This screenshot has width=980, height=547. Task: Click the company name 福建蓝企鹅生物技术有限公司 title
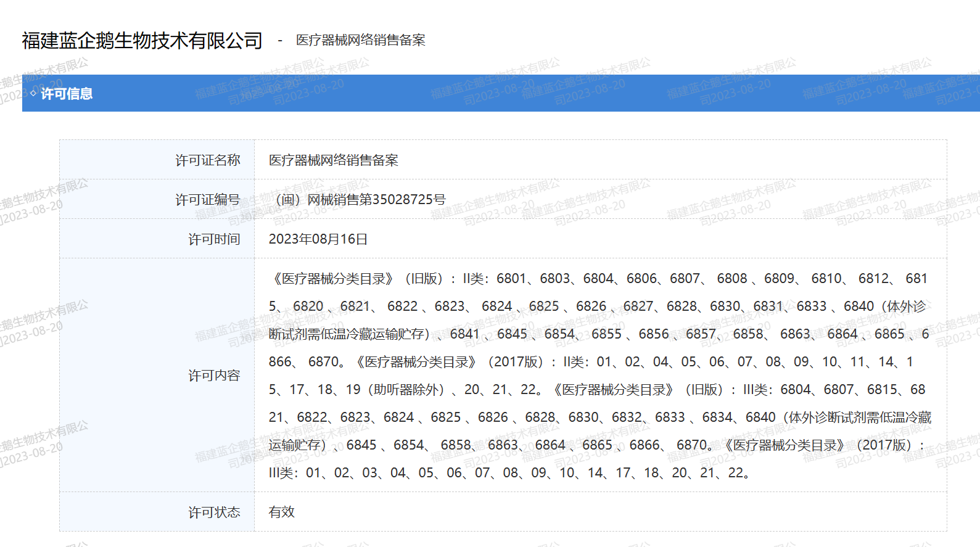pos(142,41)
